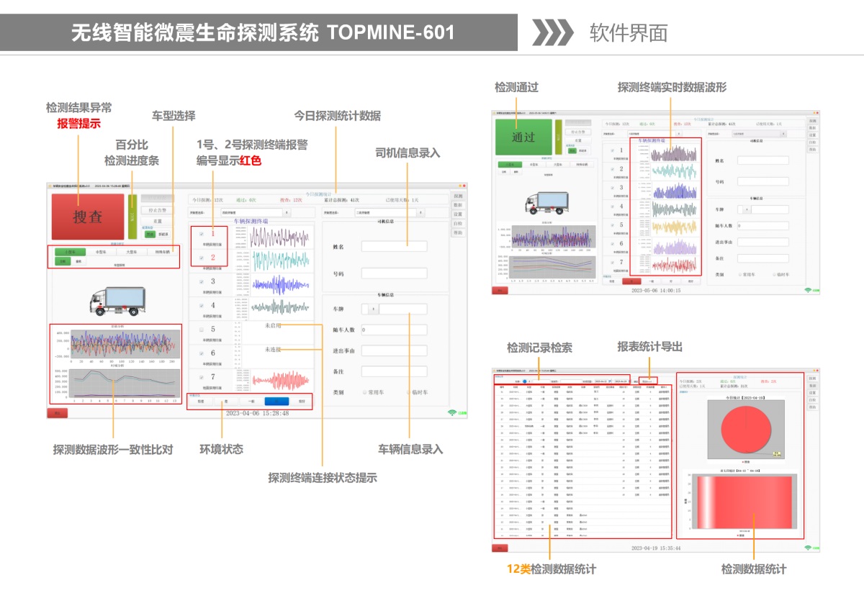Open the left sensitivity dropdown in the 搜查 window
Screen dimensions: 864x616
pyautogui.click(x=256, y=212)
